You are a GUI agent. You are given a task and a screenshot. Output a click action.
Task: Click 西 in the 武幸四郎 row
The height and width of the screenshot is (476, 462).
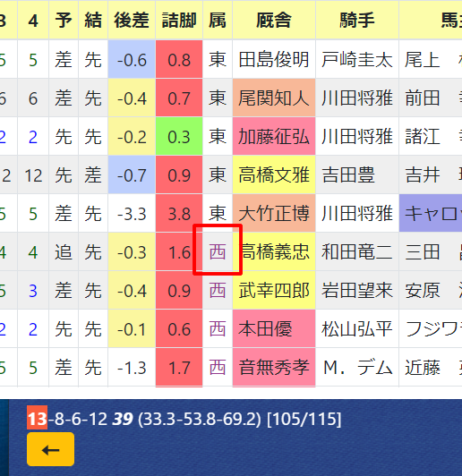point(218,291)
